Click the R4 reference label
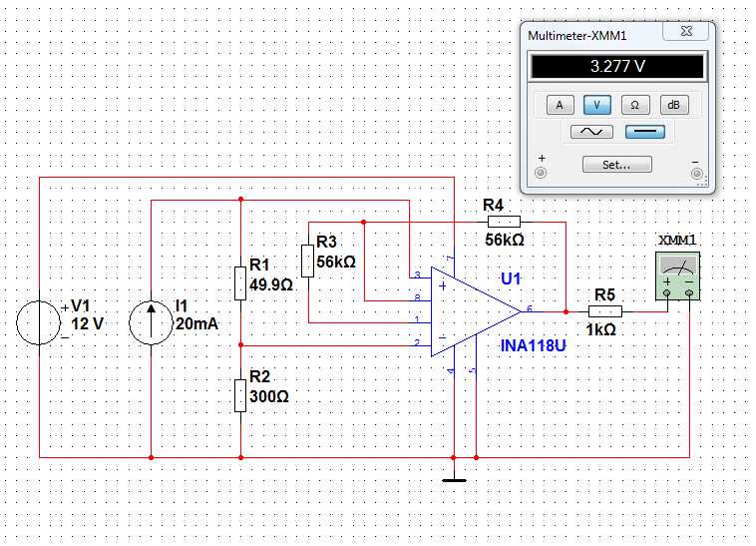Screen dimensions: 756x546 click(494, 205)
